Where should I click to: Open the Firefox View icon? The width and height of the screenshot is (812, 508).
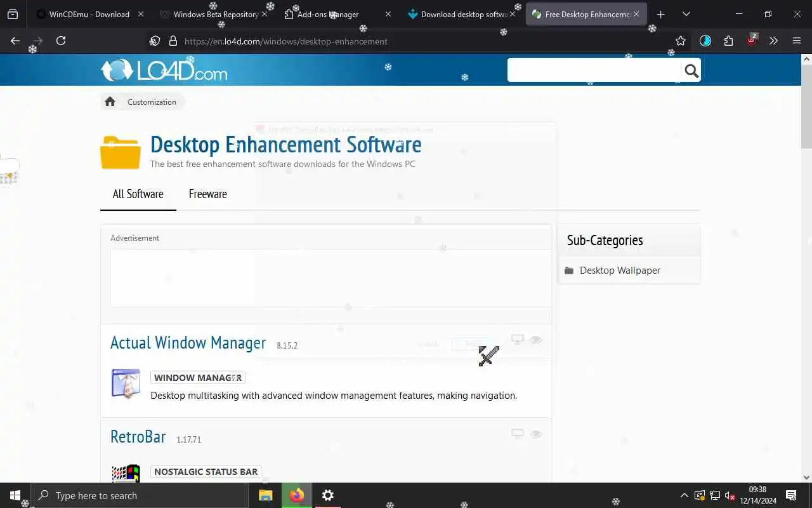(x=13, y=14)
